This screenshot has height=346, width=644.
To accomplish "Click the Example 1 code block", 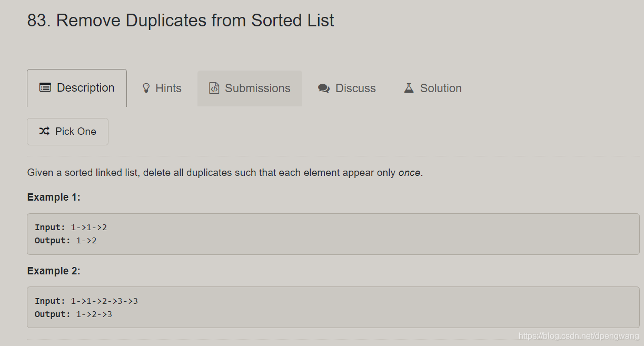I will point(333,234).
